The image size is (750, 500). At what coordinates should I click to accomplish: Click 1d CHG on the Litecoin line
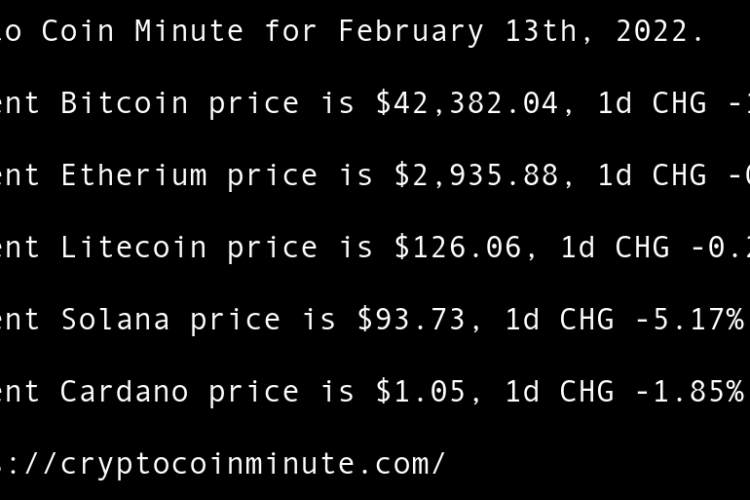[x=615, y=247]
